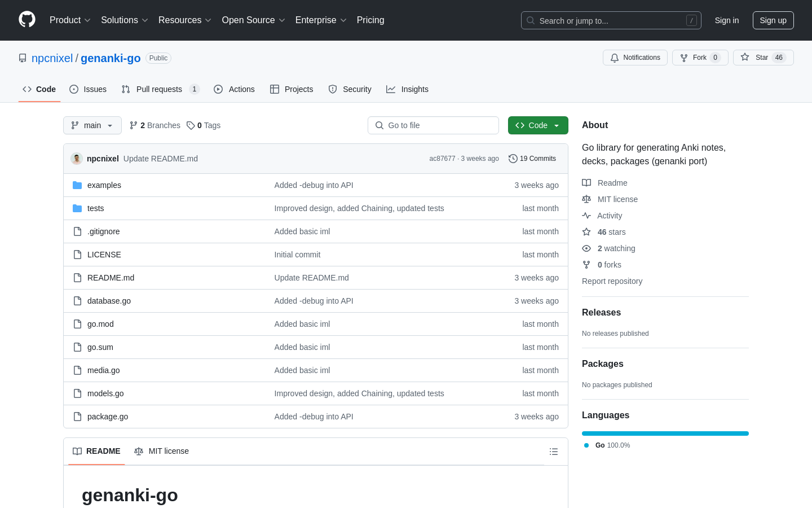This screenshot has height=508, width=812.
Task: Open the Actions tab
Action: 234,89
